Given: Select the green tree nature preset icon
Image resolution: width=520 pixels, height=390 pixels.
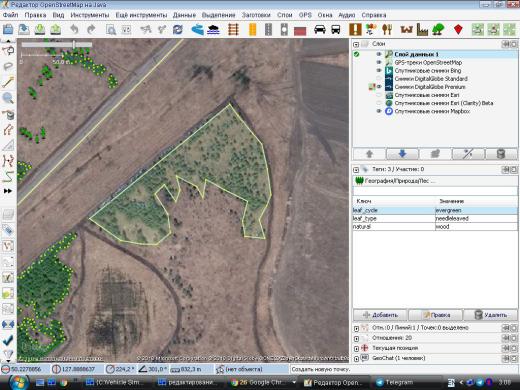Looking at the screenshot, I should (438, 30).
